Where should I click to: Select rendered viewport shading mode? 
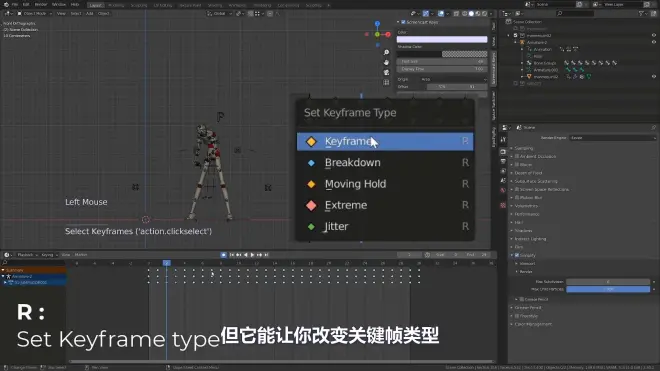click(x=484, y=13)
